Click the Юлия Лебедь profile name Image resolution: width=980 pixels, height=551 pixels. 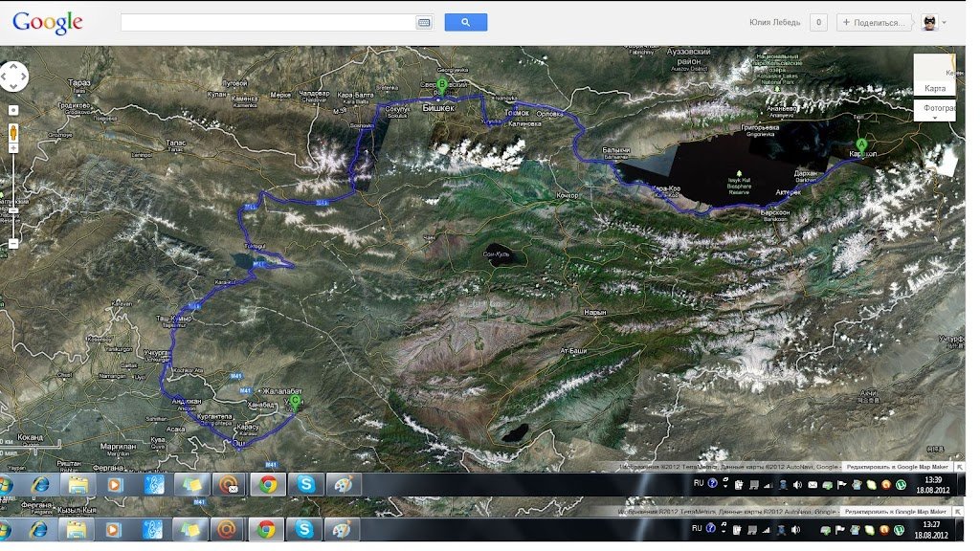point(776,22)
